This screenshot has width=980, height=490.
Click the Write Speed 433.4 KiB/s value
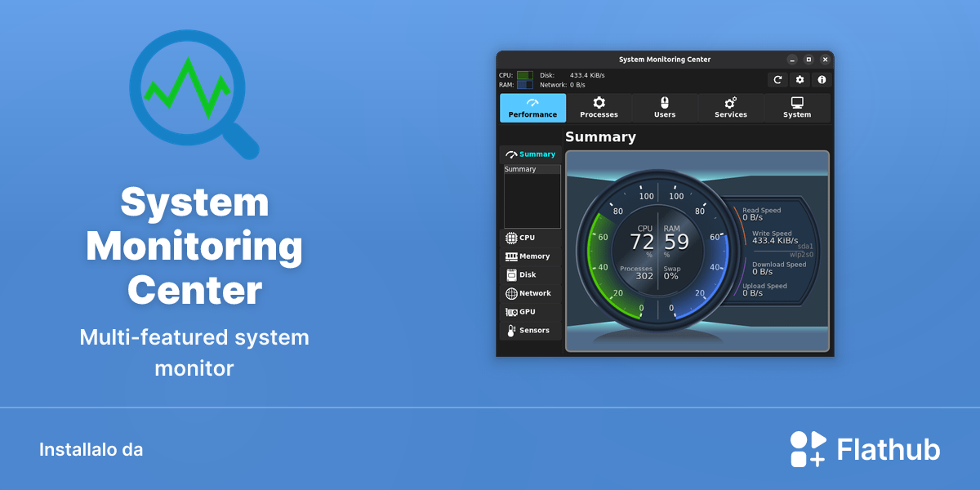point(775,241)
